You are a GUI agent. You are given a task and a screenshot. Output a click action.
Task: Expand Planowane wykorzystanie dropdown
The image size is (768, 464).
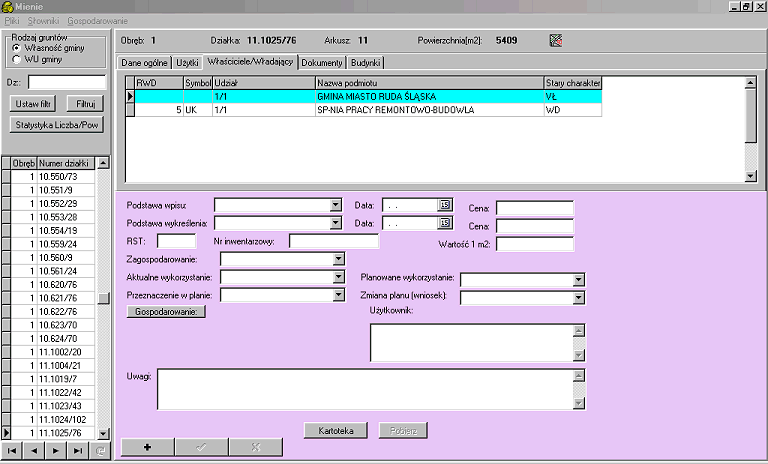pos(578,279)
